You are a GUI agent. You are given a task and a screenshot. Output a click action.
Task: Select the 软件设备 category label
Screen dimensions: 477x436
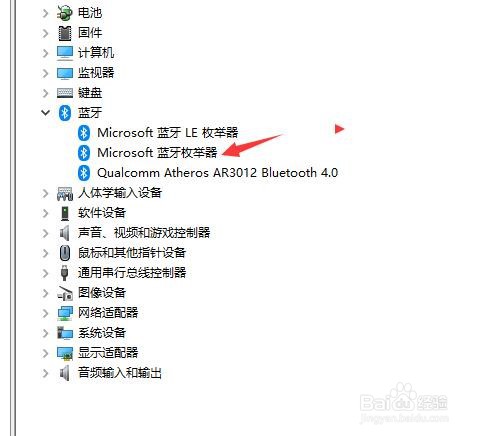[102, 213]
